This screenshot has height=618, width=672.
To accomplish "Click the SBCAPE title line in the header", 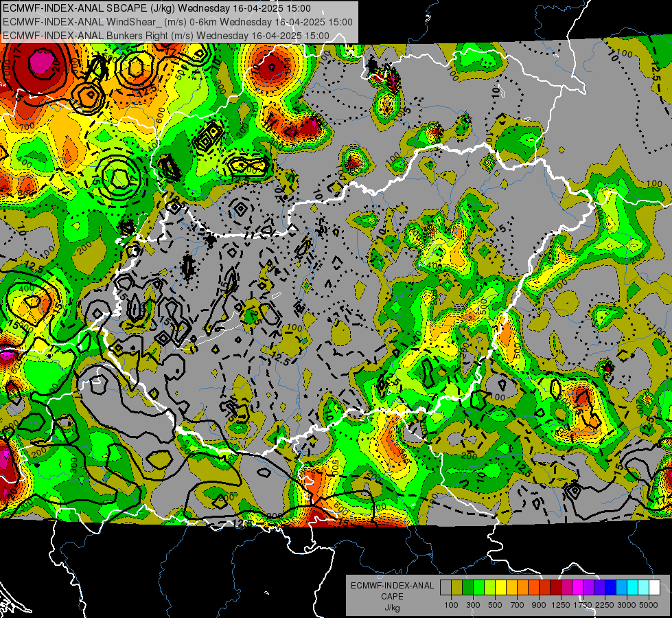I will 157,8.
